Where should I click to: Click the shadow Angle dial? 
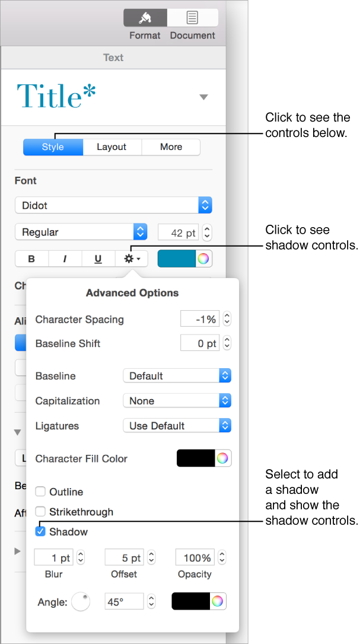coord(81,602)
